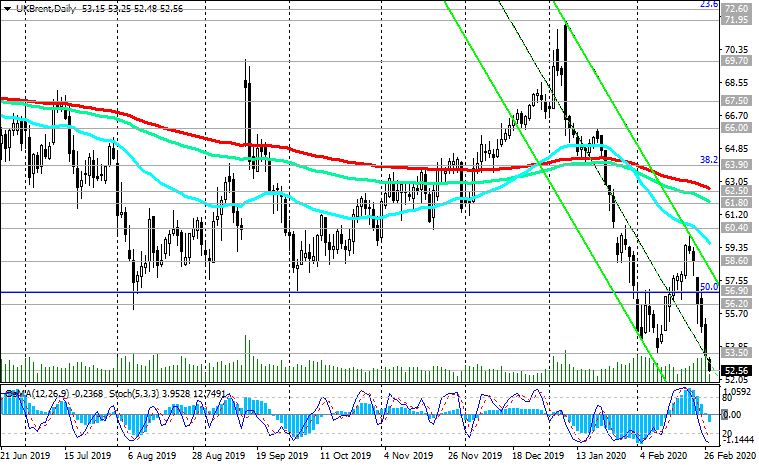The width and height of the screenshot is (759, 467).
Task: Click the 66.00 price level label
Action: coord(736,128)
